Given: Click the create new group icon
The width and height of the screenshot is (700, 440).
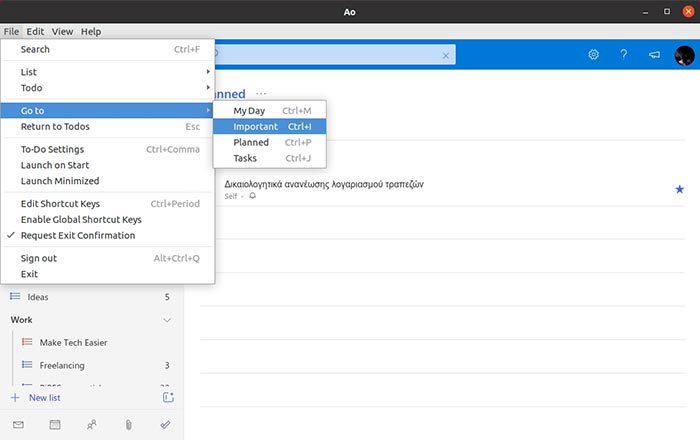Looking at the screenshot, I should pos(168,397).
